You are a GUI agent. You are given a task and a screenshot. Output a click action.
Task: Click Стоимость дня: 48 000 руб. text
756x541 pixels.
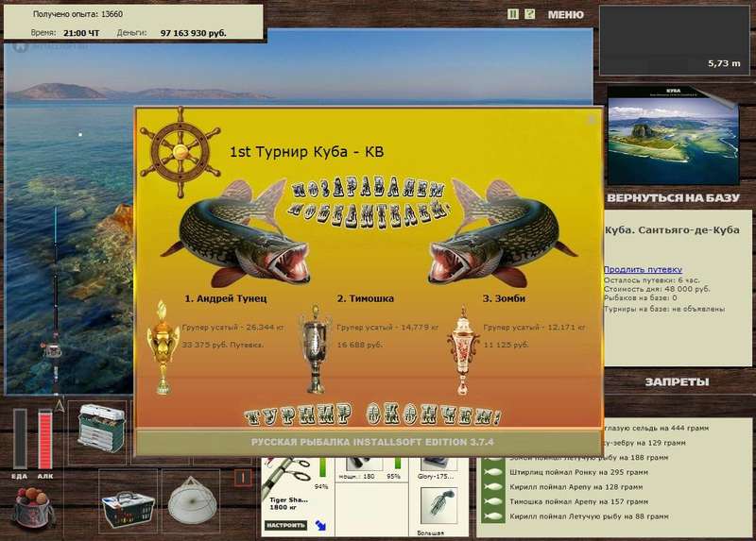pyautogui.click(x=657, y=289)
